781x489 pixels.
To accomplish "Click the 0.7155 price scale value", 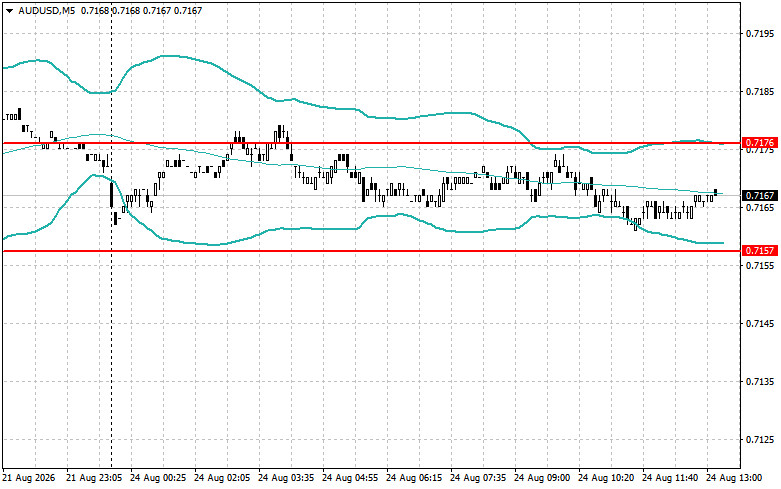I will click(x=760, y=265).
